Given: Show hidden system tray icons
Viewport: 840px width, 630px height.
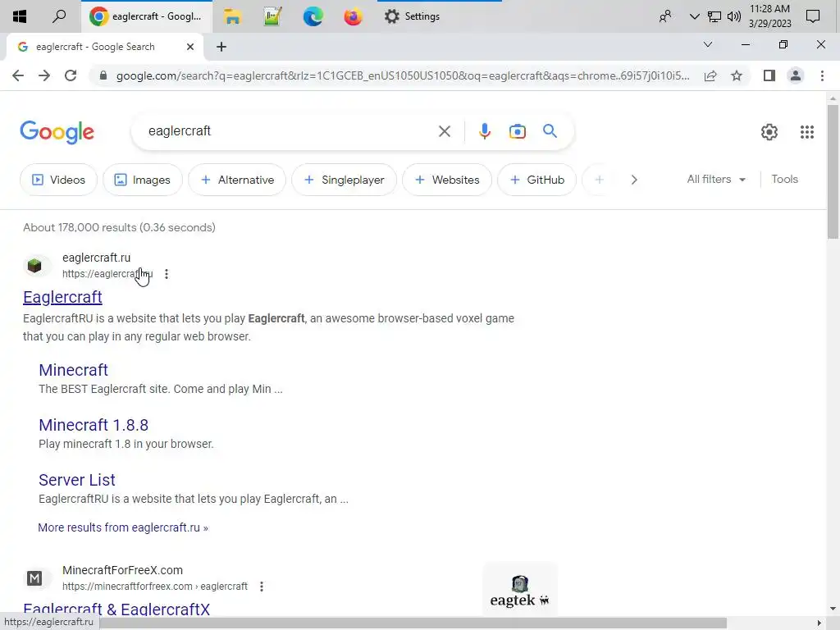Looking at the screenshot, I should 694,16.
